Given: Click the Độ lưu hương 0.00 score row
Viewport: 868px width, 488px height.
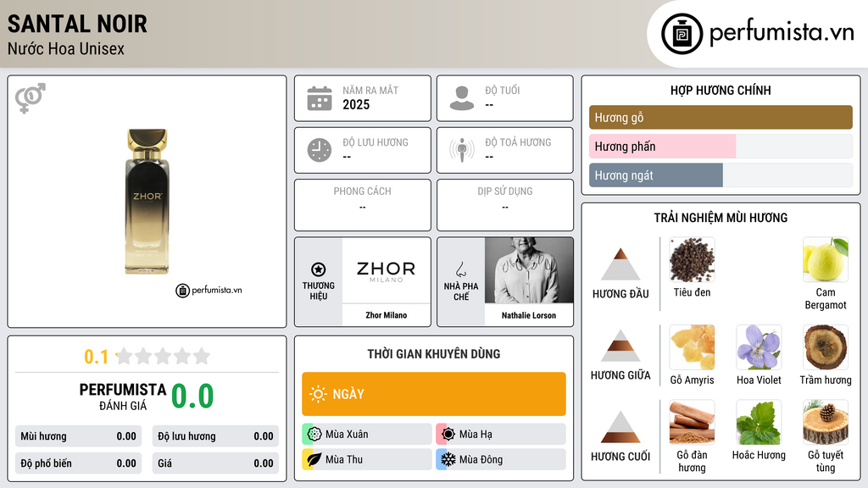Looking at the screenshot, I should 215,436.
